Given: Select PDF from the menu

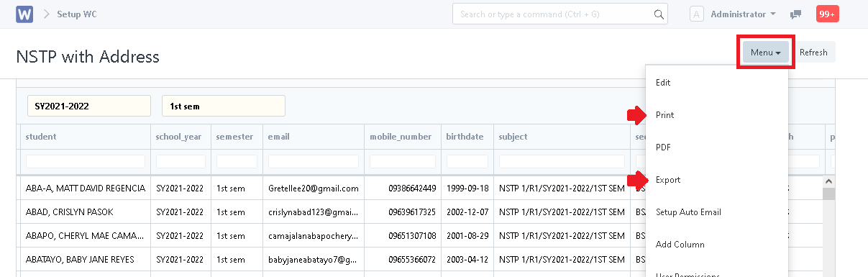Looking at the screenshot, I should coord(663,147).
